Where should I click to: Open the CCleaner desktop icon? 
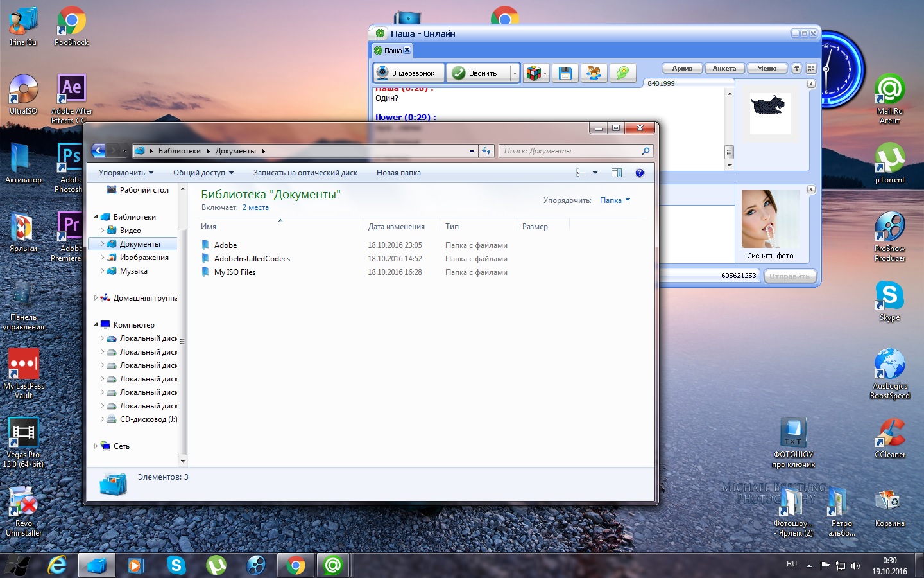point(890,438)
